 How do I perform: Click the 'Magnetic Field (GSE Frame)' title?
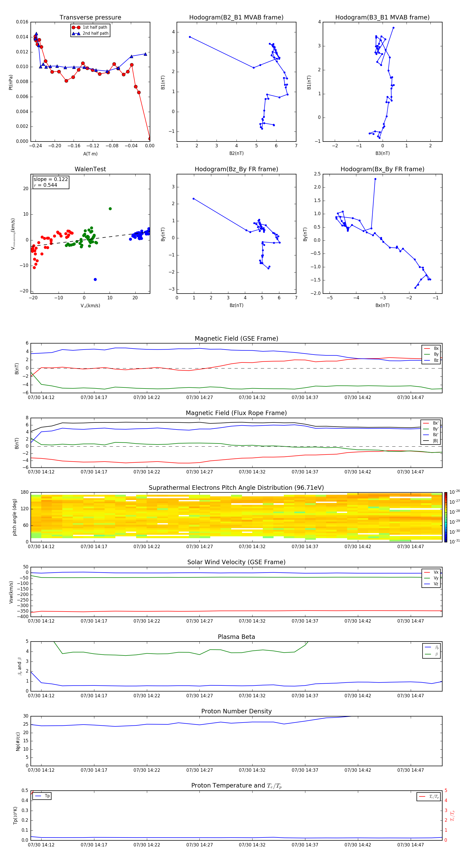[236, 339]
